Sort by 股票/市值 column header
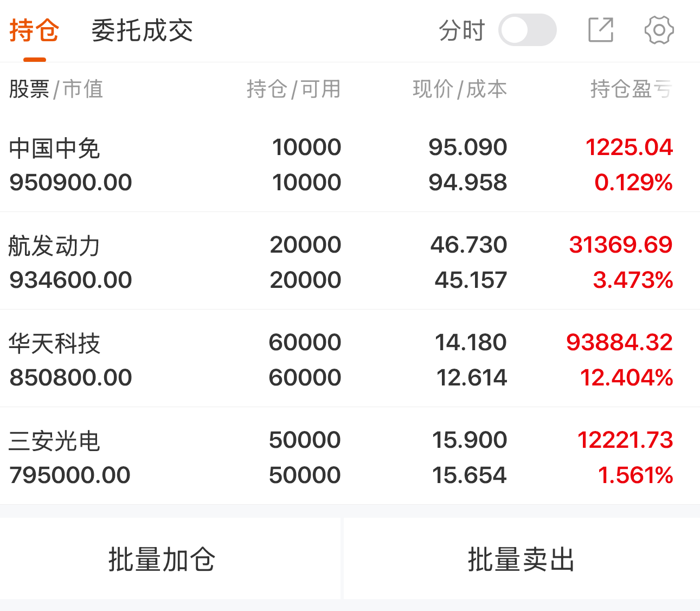Screen dimensions: 700x611 point(56,89)
